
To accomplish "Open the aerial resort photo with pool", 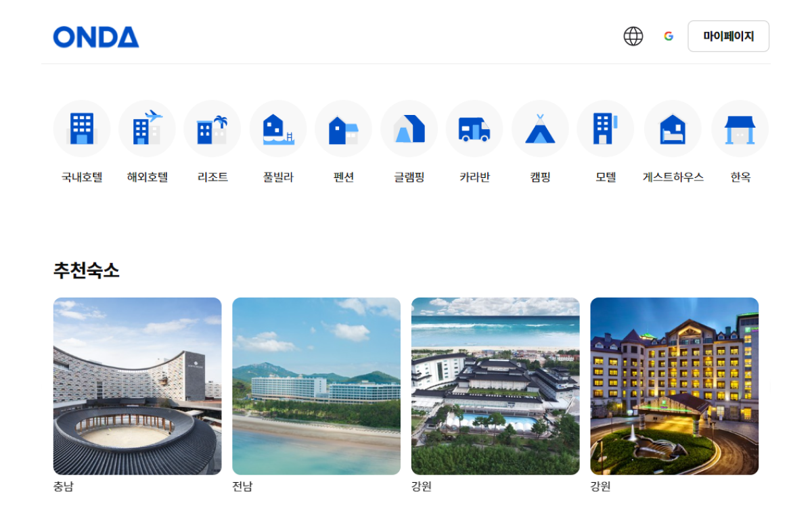I will tap(495, 386).
